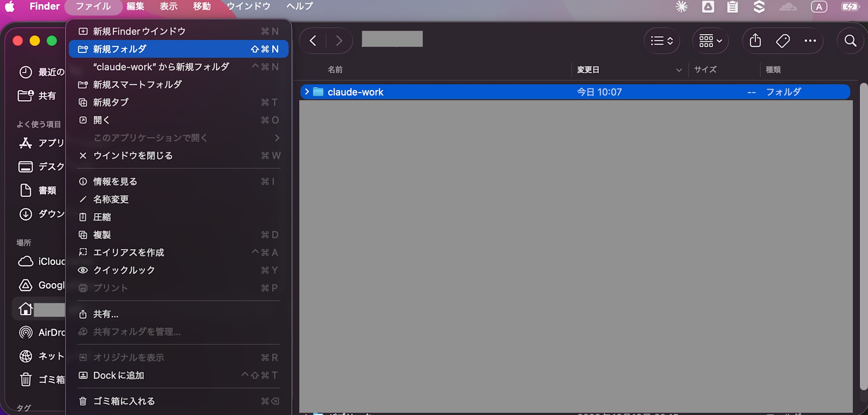Open the Share icon in the toolbar
This screenshot has height=415, width=868.
pyautogui.click(x=755, y=41)
